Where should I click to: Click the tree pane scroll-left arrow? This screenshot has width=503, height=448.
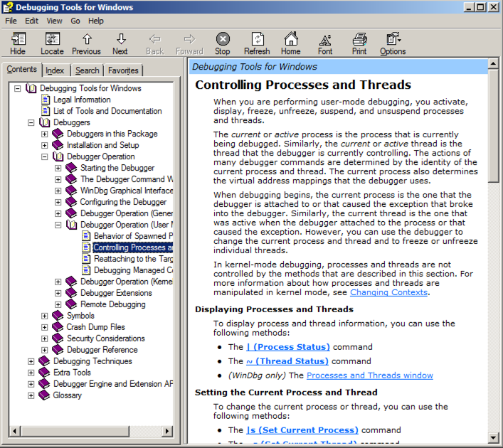15,432
